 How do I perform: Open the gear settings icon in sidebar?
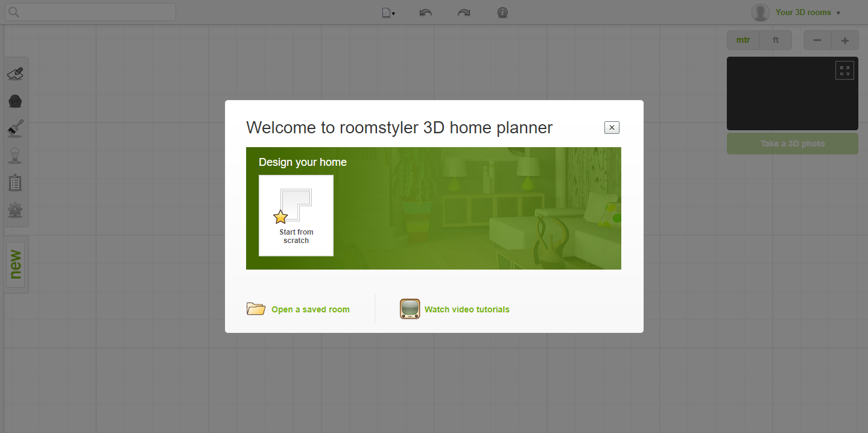[15, 210]
